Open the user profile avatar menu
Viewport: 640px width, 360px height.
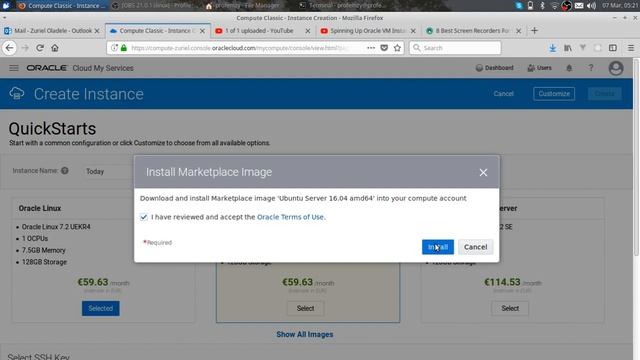pos(616,68)
